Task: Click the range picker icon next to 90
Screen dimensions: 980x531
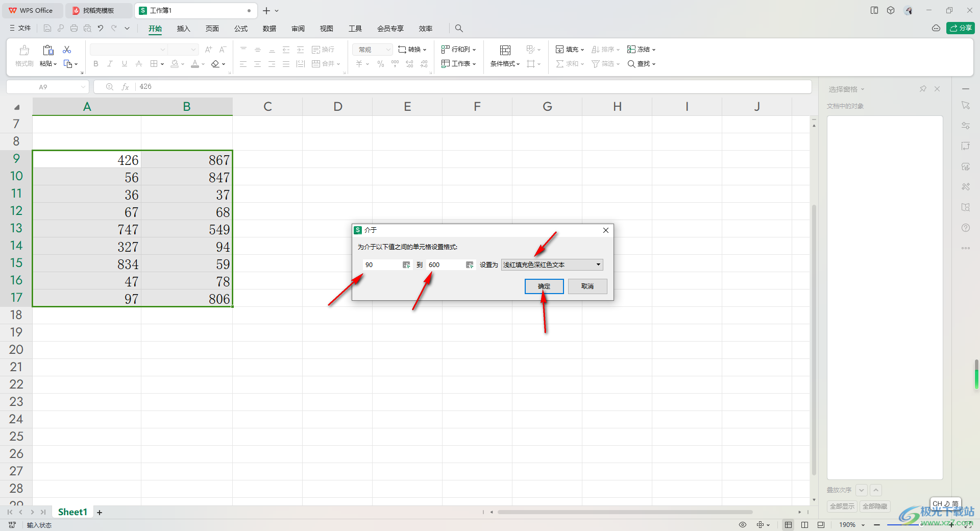Action: point(406,264)
